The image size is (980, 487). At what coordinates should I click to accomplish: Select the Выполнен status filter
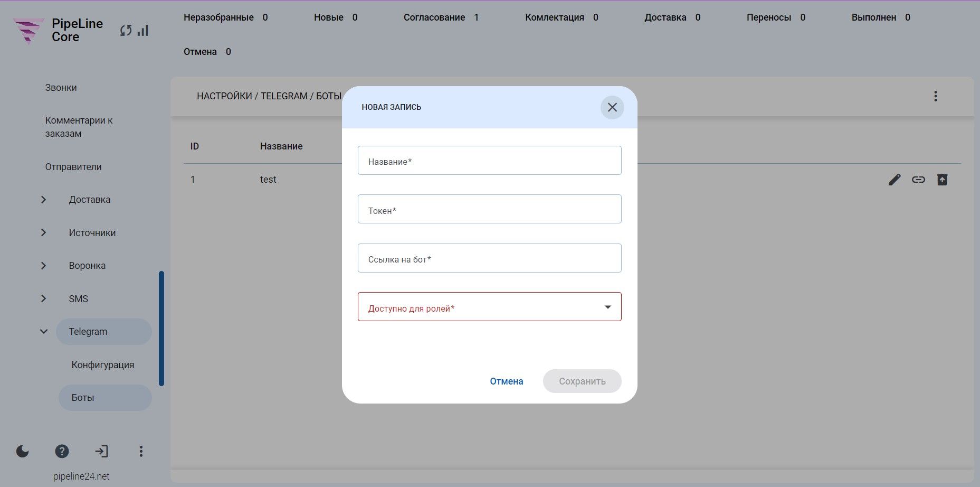click(881, 17)
